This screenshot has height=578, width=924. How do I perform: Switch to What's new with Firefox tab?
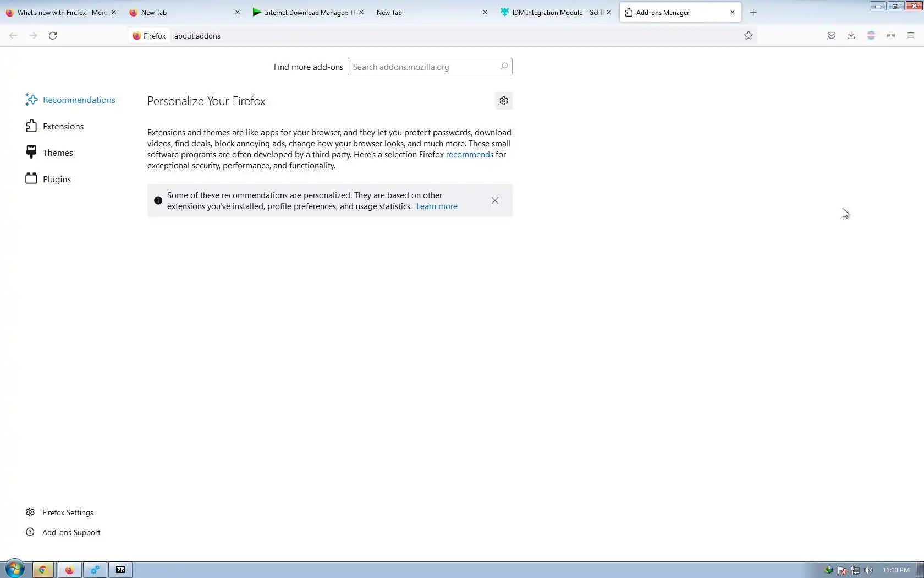coord(61,12)
